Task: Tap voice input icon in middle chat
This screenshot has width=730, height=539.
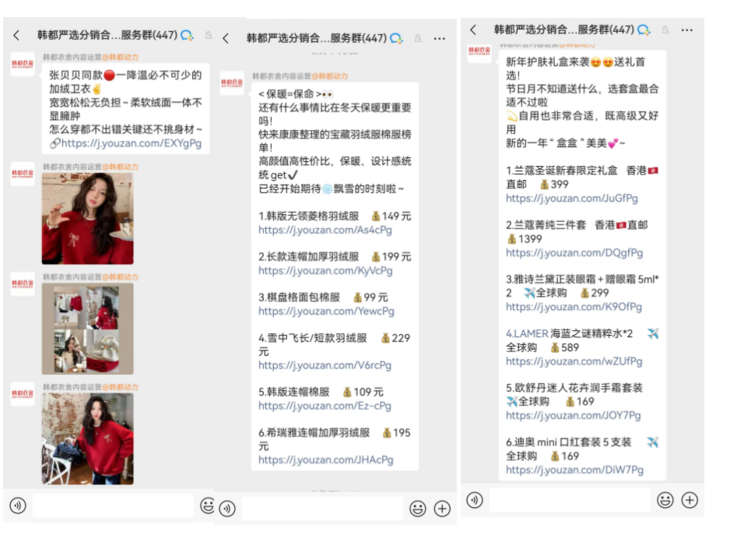Action: (x=227, y=508)
